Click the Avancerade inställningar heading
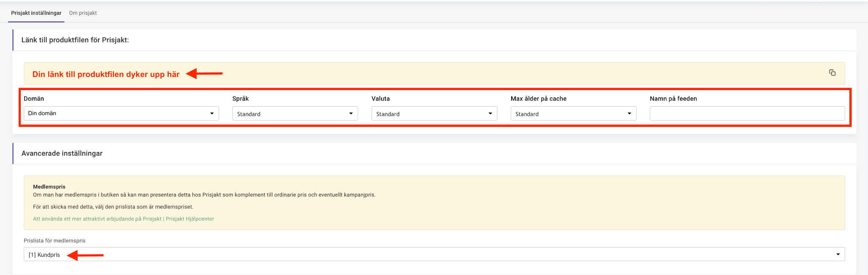This screenshot has height=275, width=868. pyautogui.click(x=62, y=153)
